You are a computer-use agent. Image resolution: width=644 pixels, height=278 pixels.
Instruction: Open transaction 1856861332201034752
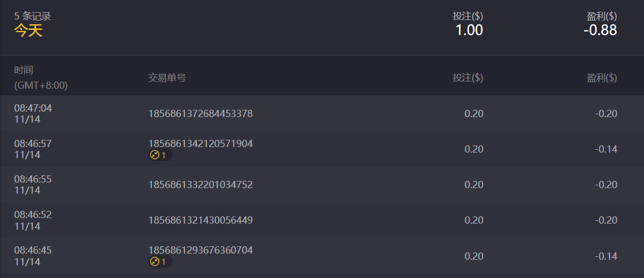coord(200,185)
